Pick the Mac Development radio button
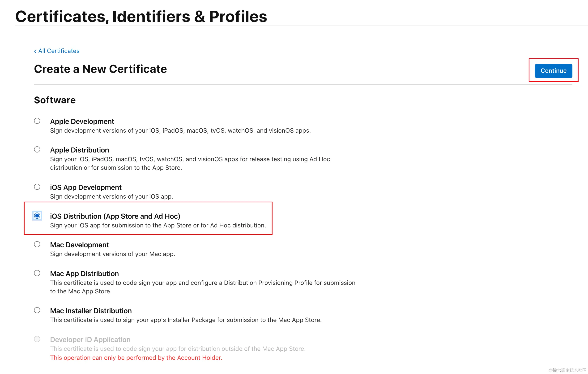The height and width of the screenshot is (374, 588). point(37,244)
